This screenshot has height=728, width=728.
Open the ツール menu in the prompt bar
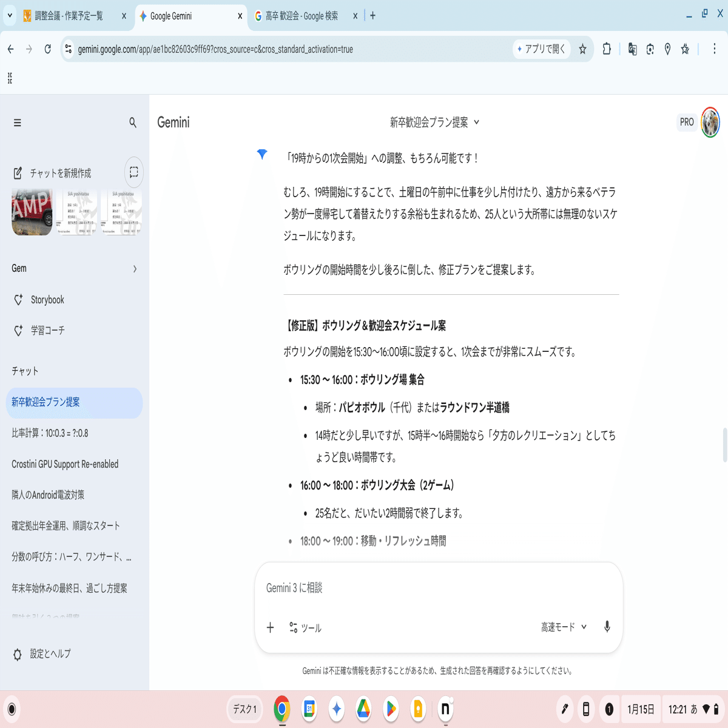click(x=308, y=628)
